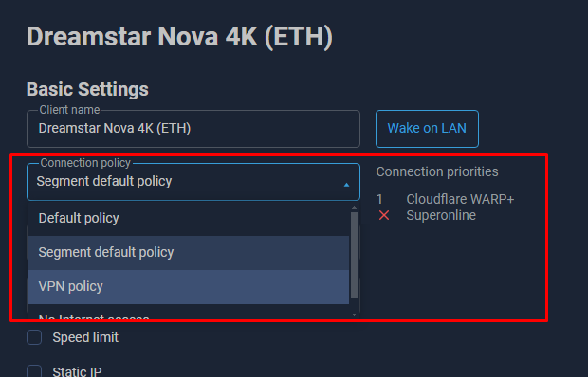Click the dropdown list's scroll-down arrow
Image resolution: width=588 pixels, height=377 pixels.
(x=354, y=314)
